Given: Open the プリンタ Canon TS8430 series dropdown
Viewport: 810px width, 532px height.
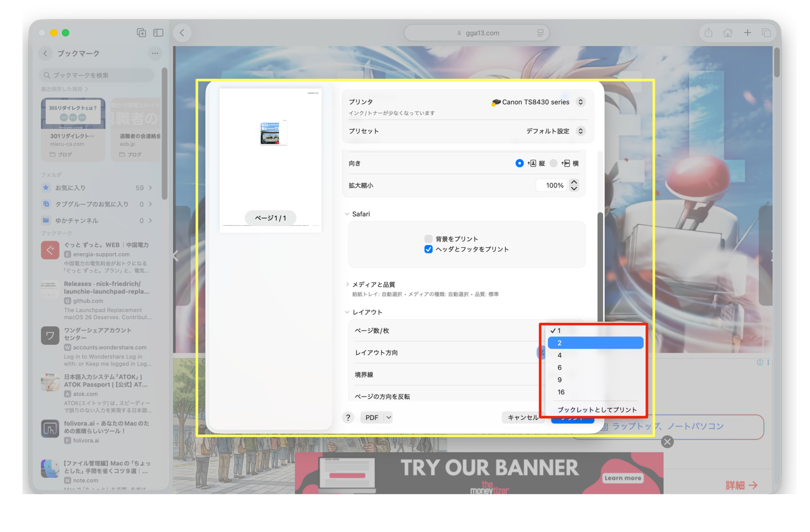Looking at the screenshot, I should pos(580,102).
